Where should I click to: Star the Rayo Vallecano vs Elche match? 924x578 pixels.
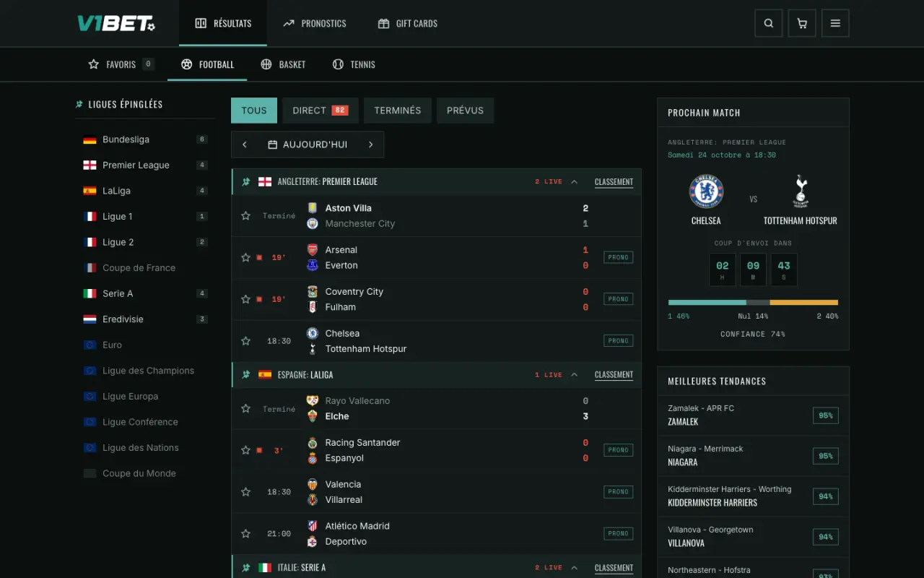click(245, 409)
